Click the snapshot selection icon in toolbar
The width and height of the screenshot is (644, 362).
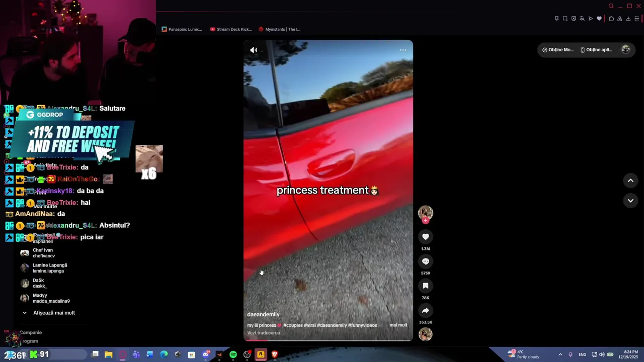click(565, 19)
